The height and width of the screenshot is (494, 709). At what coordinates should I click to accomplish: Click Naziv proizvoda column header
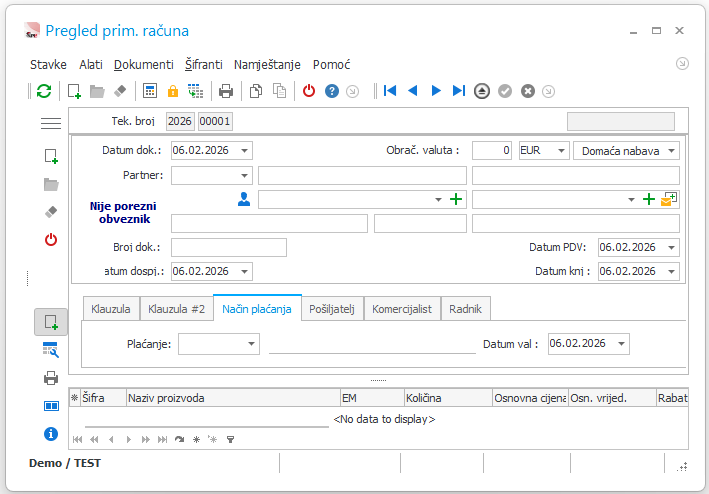233,398
